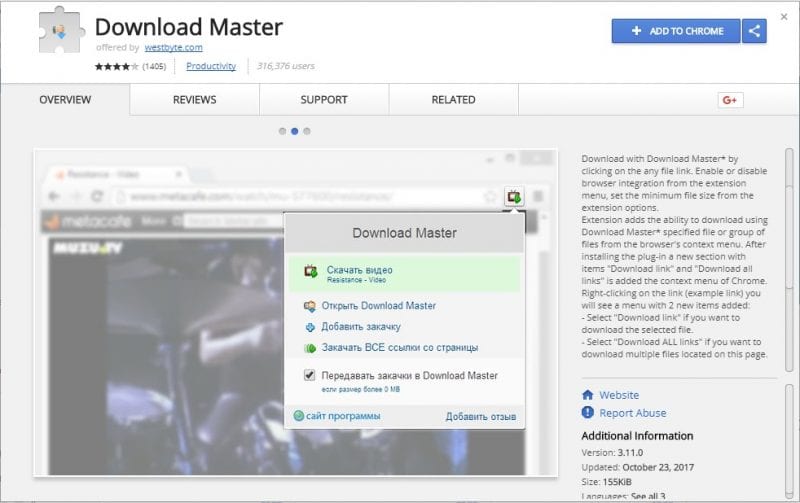Click the exclamation icon beside Report Abuse
This screenshot has height=503, width=800.
pos(588,412)
